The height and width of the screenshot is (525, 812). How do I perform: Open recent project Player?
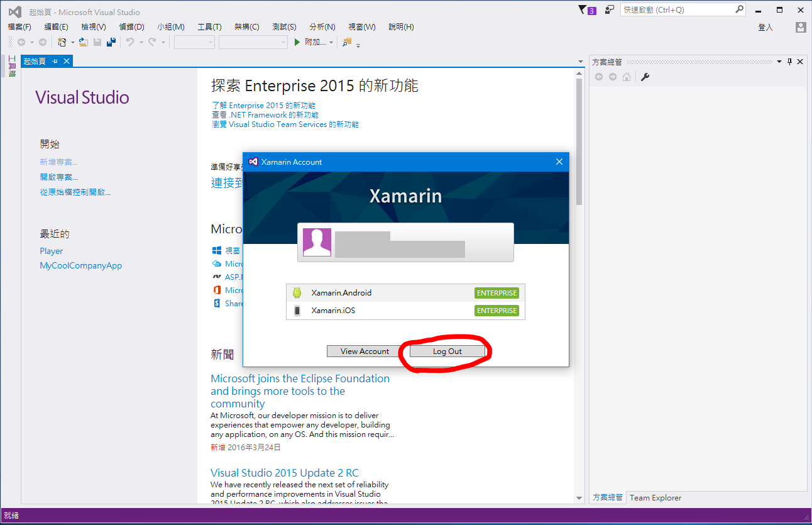coord(52,251)
